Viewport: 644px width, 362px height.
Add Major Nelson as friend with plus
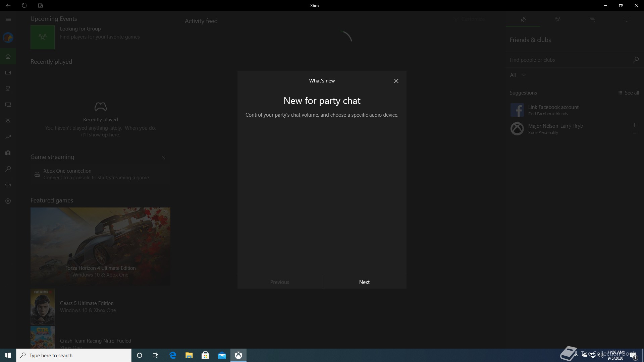[634, 125]
